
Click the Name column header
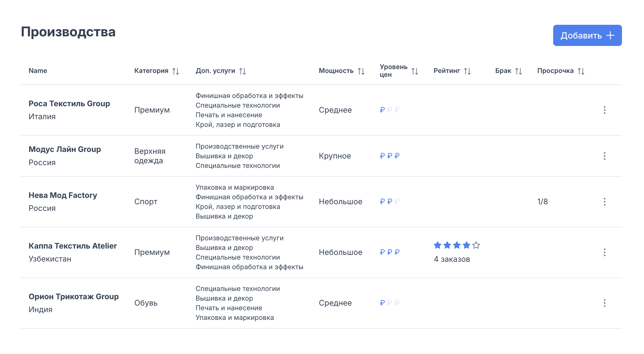(x=38, y=71)
